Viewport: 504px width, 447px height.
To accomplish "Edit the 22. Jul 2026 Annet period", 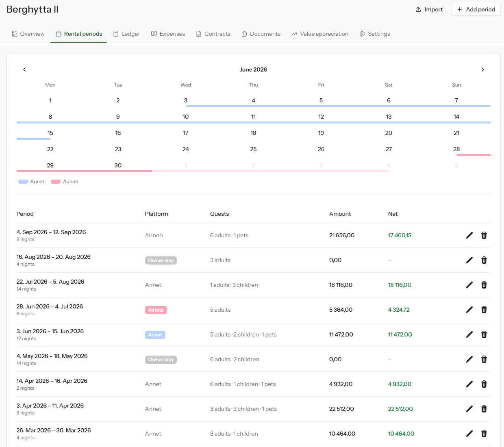I will (x=469, y=285).
